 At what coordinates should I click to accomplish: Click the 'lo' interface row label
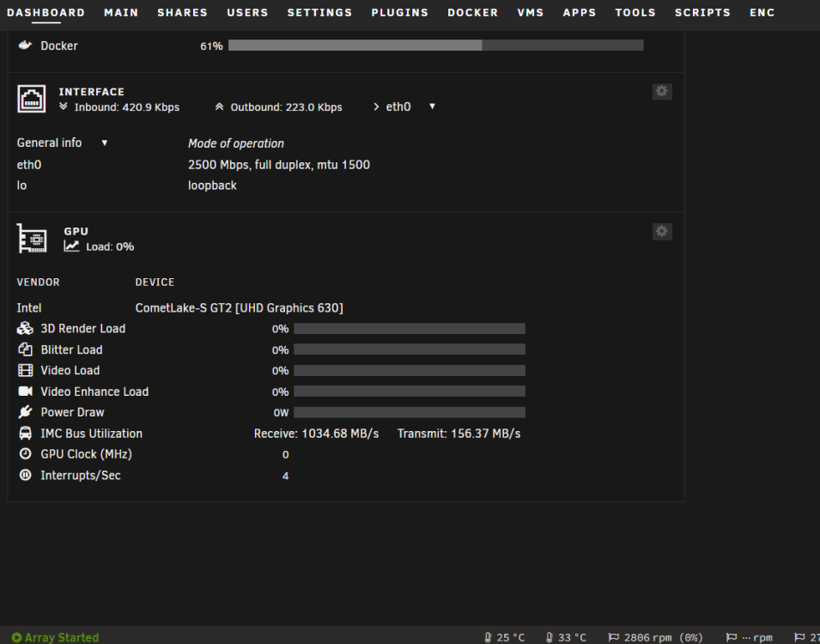point(21,185)
